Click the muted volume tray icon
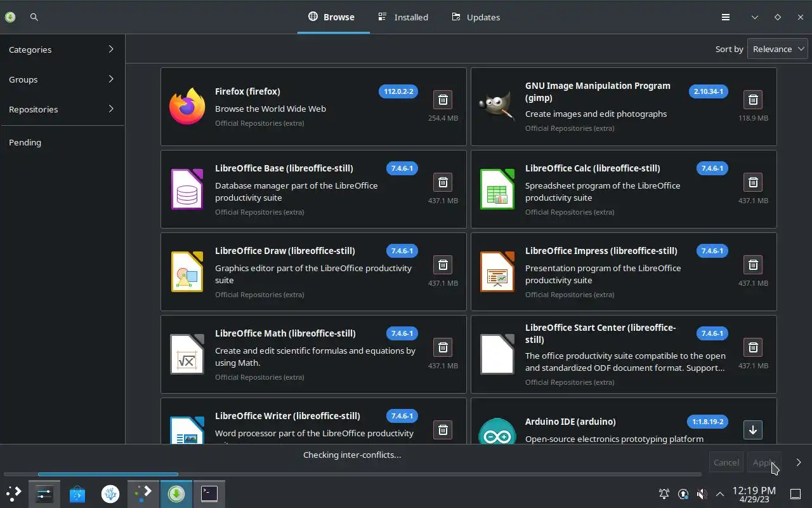The height and width of the screenshot is (508, 812). click(702, 493)
